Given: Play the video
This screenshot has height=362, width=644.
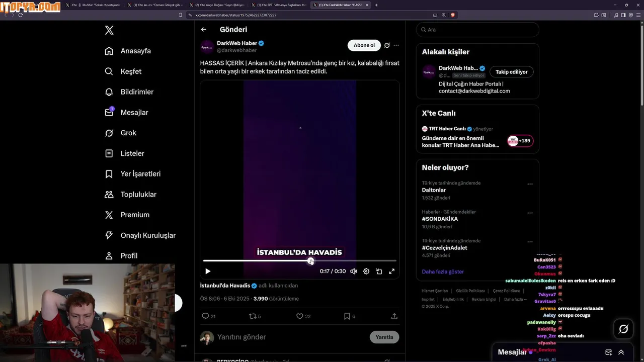Looking at the screenshot, I should (x=208, y=271).
